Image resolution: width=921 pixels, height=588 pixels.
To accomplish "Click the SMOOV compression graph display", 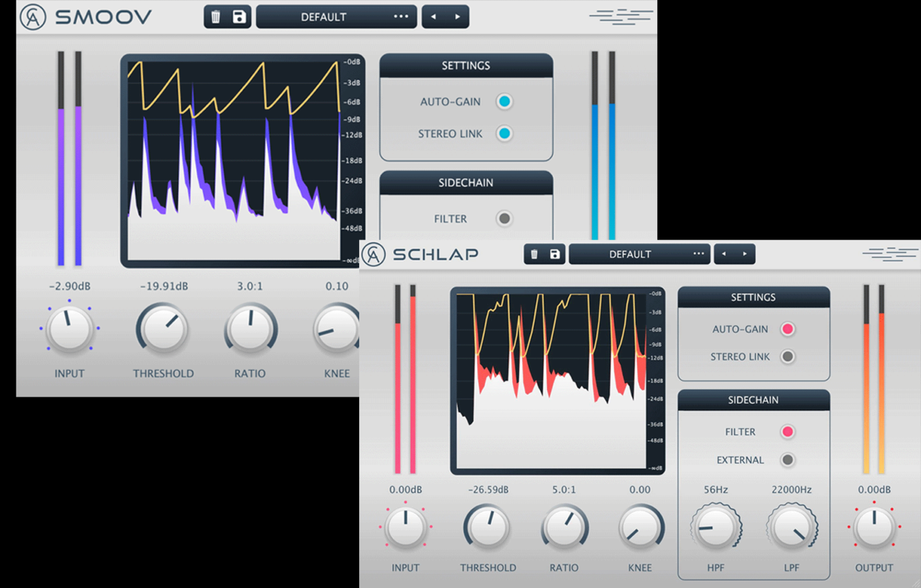I will (242, 161).
